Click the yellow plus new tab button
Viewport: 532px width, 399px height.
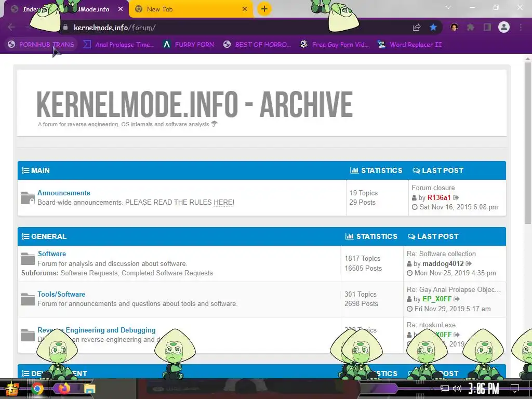tap(264, 9)
